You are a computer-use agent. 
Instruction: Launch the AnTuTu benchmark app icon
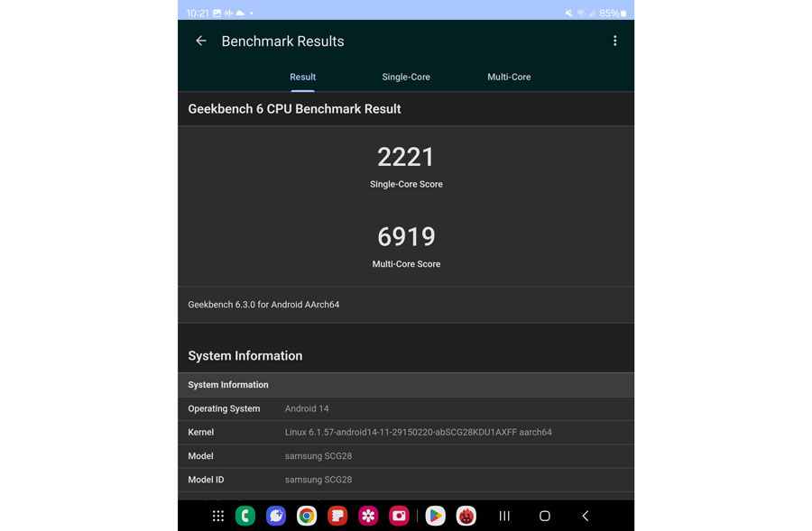466,516
